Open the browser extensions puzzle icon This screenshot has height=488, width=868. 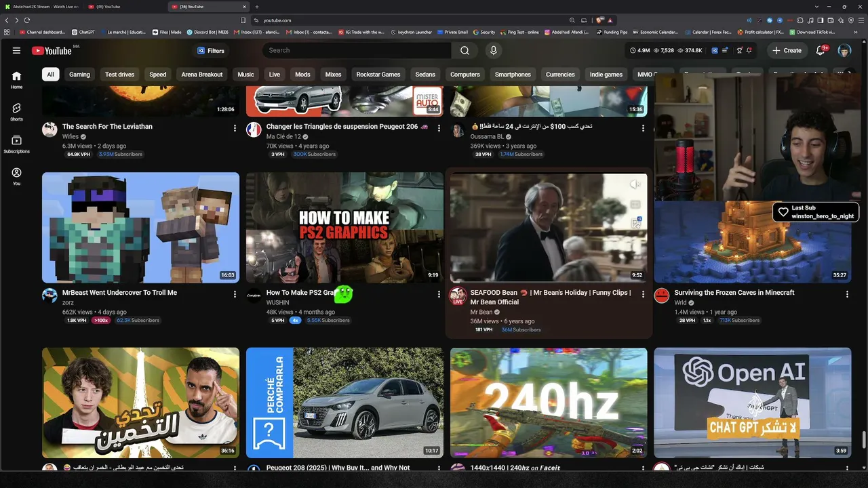(800, 20)
